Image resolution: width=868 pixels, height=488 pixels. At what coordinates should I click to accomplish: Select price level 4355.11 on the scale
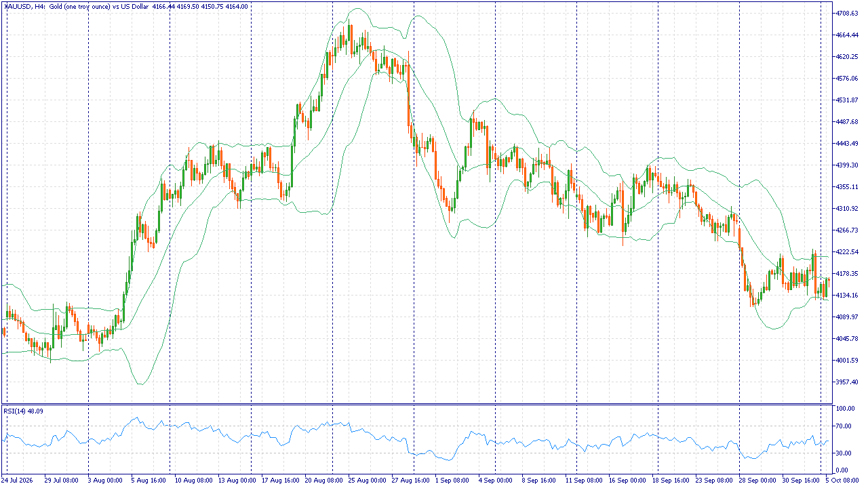[x=848, y=186]
